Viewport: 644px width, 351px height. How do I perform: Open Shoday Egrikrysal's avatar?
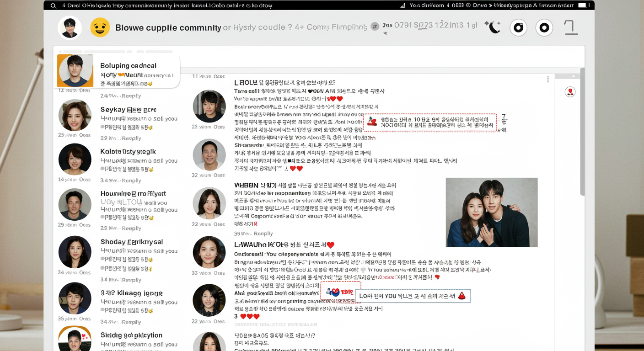(75, 252)
